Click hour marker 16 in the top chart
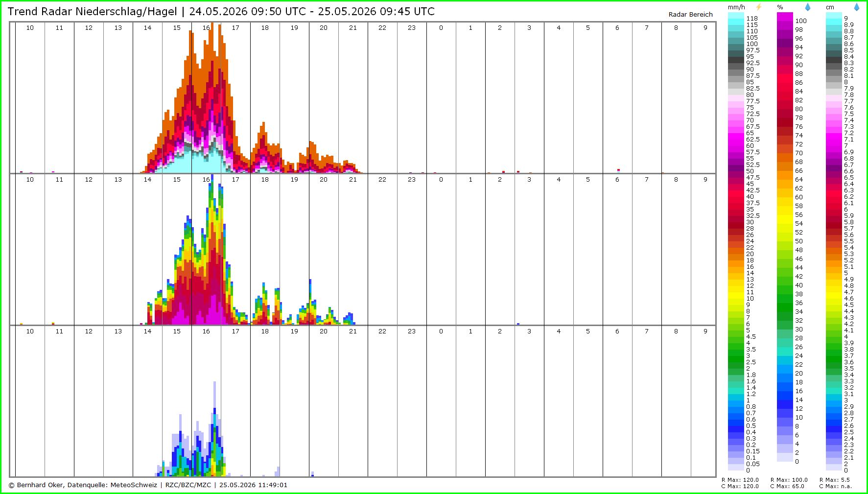Viewport: 868px width, 494px height. click(206, 28)
